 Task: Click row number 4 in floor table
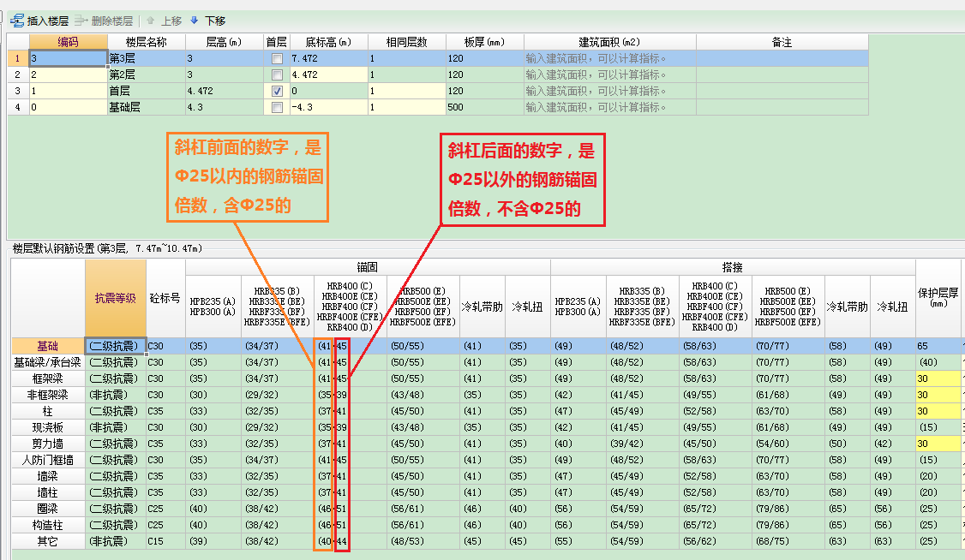point(18,107)
